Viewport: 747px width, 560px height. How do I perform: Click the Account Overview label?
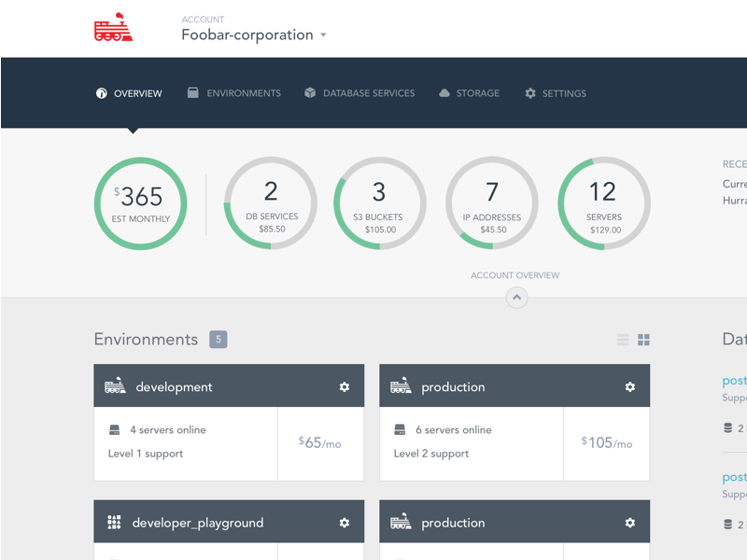[x=515, y=275]
